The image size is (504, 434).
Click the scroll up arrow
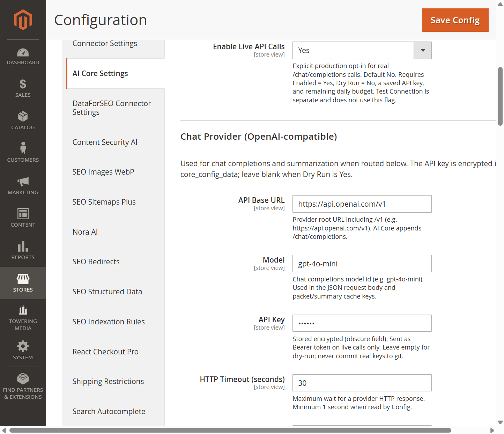point(500,3)
